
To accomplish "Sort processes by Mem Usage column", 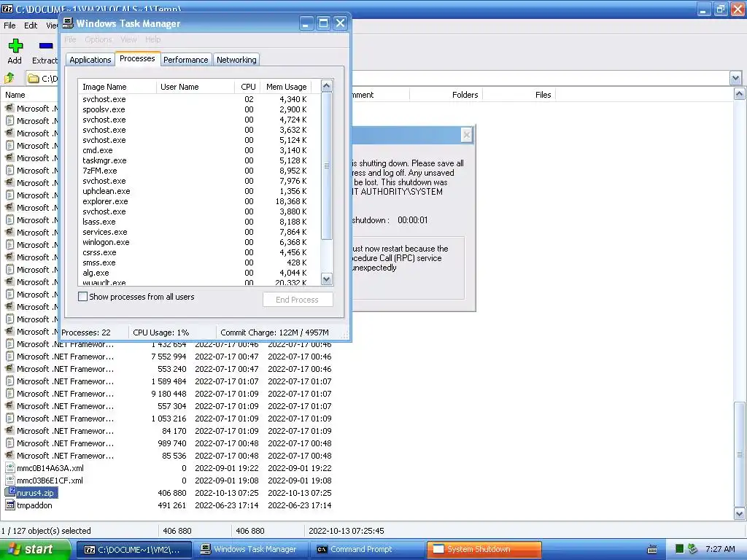I will tap(286, 87).
